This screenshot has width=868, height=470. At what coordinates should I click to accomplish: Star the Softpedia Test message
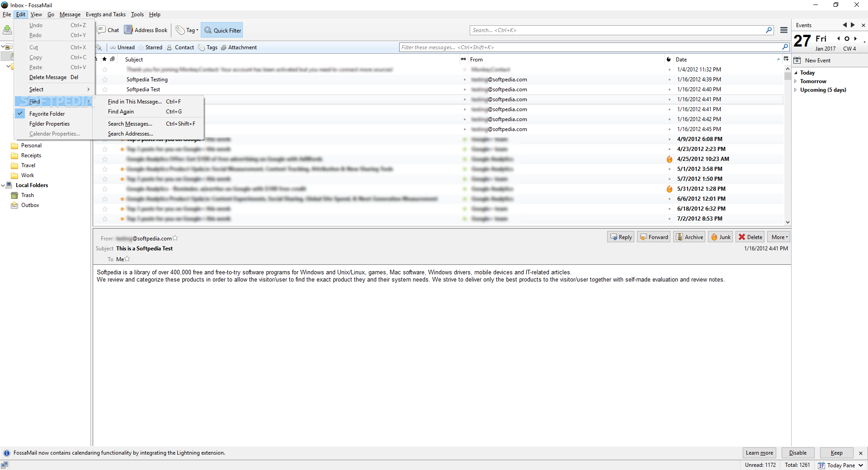(x=105, y=89)
